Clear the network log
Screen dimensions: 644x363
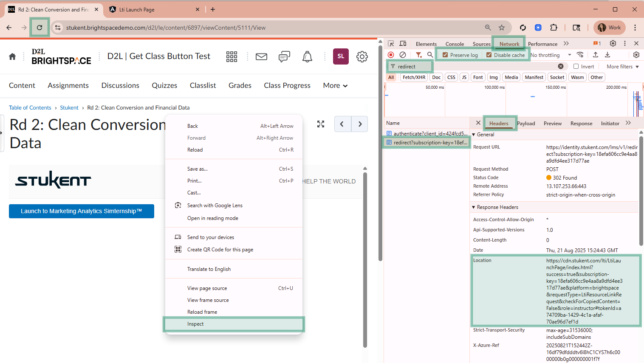(x=403, y=55)
